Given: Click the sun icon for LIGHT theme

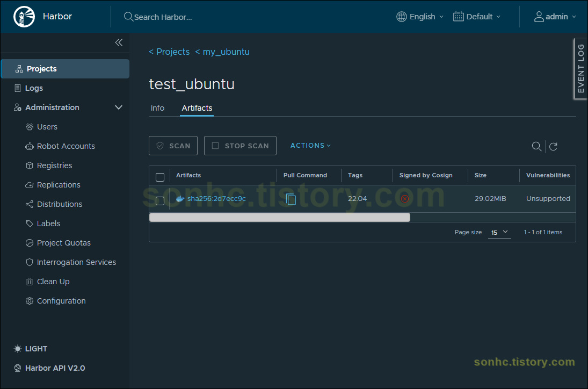Looking at the screenshot, I should (x=18, y=349).
